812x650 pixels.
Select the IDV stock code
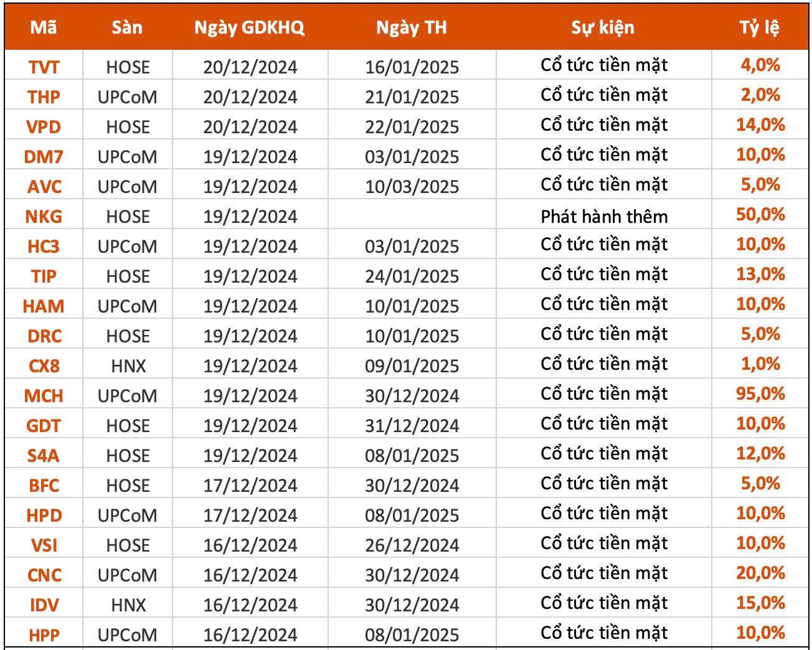pyautogui.click(x=44, y=605)
